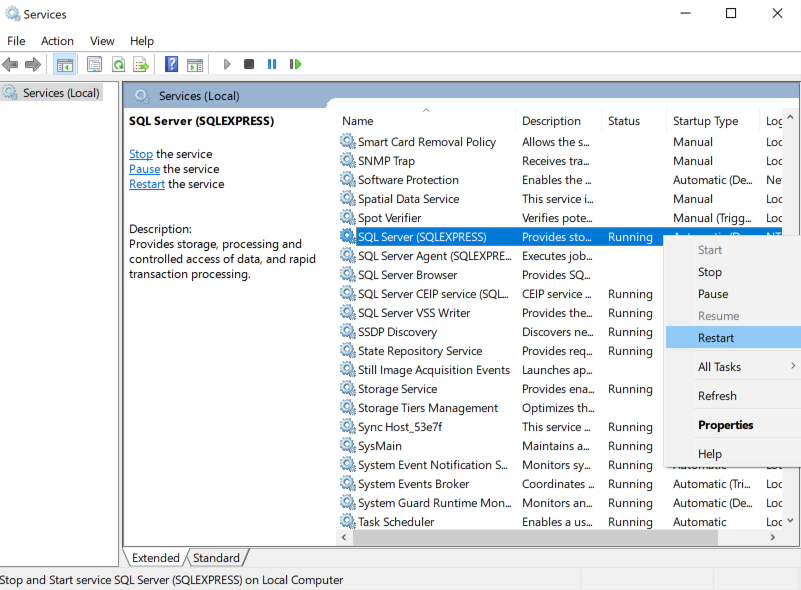
Task: Click gear icon of State Repository Service
Action: tap(348, 350)
